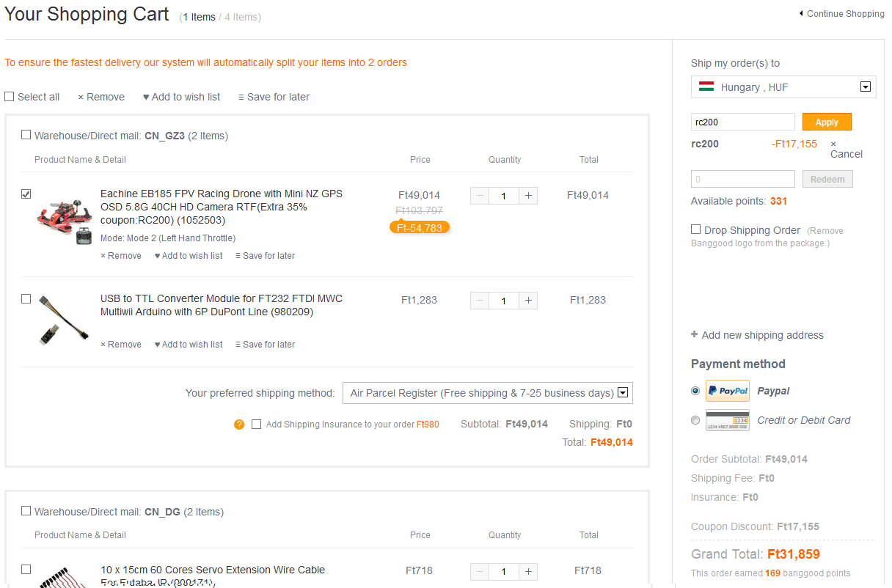
Task: Click the credit card icon
Action: [x=727, y=420]
